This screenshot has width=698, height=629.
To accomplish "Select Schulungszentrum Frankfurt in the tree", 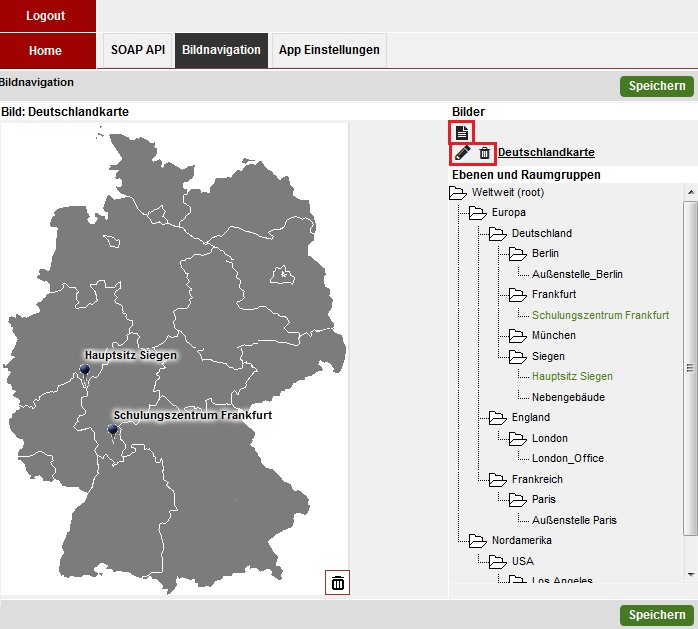I will point(601,315).
